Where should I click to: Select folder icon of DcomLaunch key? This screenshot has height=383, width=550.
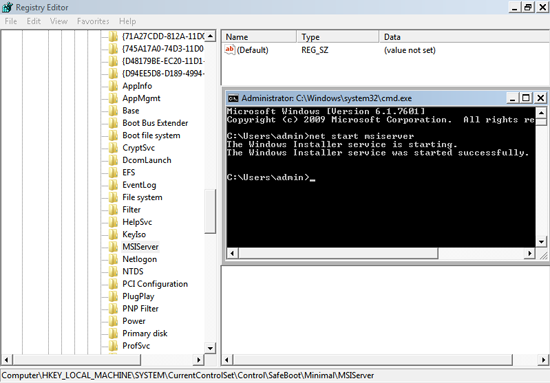pos(113,160)
